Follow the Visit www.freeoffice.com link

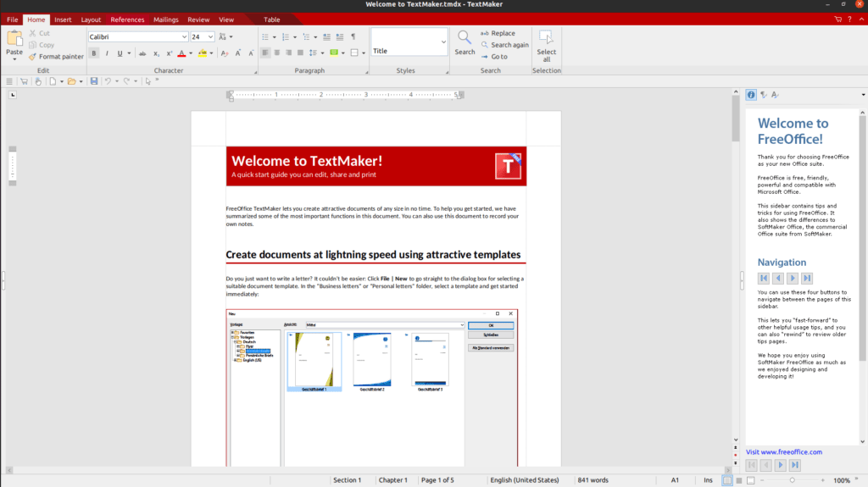pyautogui.click(x=784, y=452)
